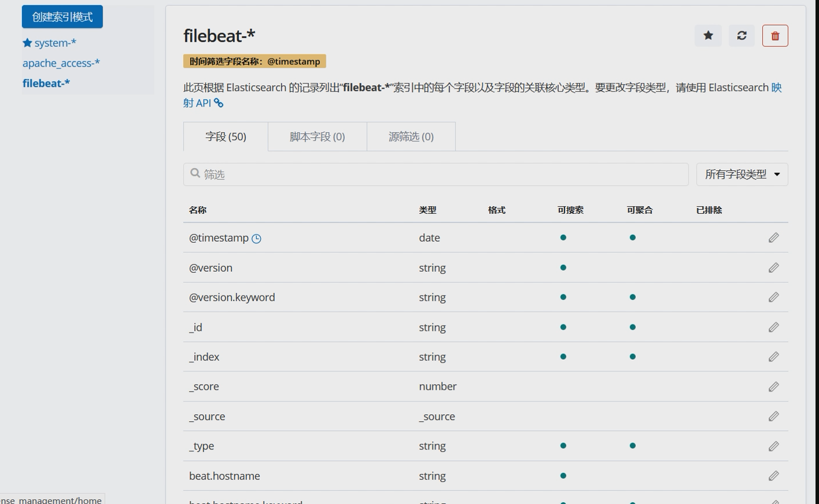Click the number type of _score
Image resolution: width=819 pixels, height=504 pixels.
[438, 386]
